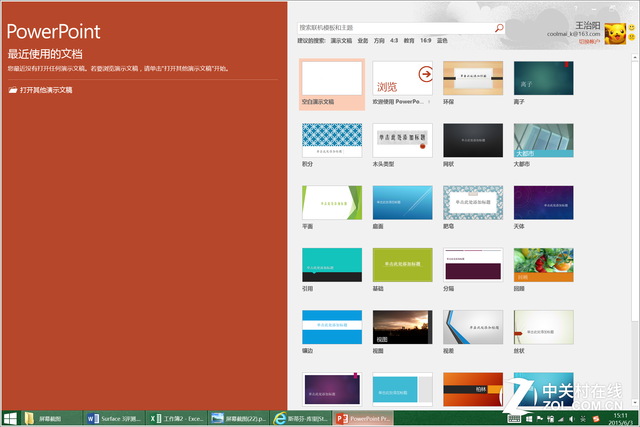Select 肥皂 template
Screen dimensions: 640x427
coord(473,203)
